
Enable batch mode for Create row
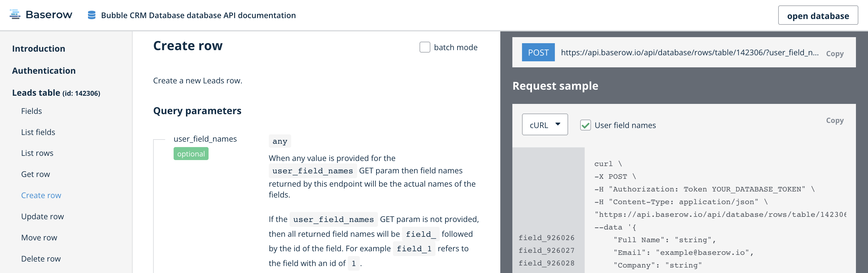424,47
